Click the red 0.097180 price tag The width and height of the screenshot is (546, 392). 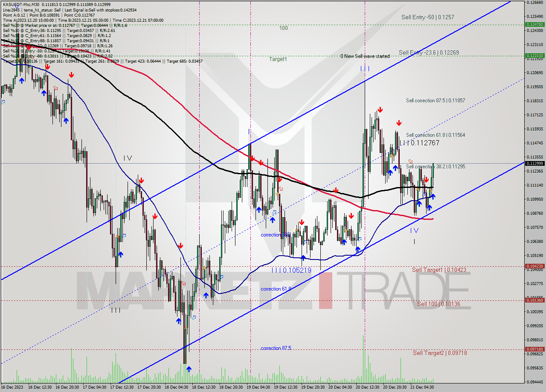(534, 349)
